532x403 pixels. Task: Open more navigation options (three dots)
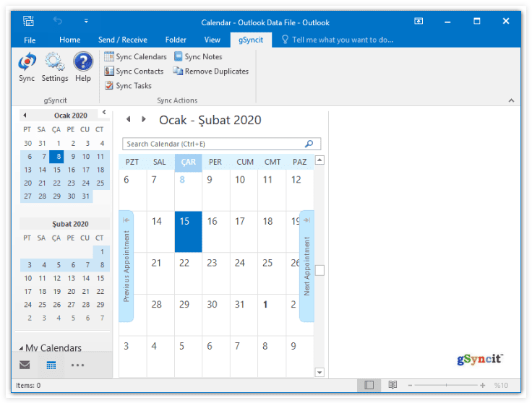point(77,365)
